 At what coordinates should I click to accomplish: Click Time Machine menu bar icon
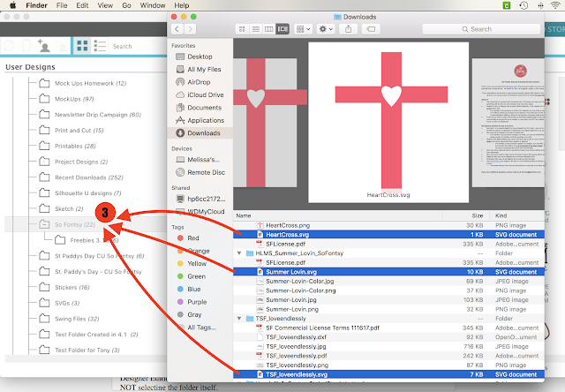(524, 5)
